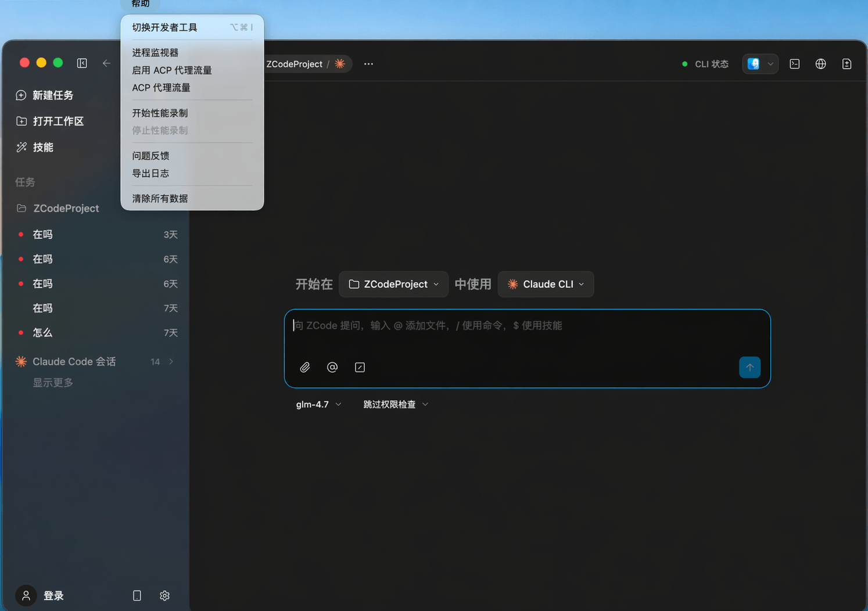Select 切换开发者工具 menu item
Image resolution: width=868 pixels, height=611 pixels.
click(x=164, y=27)
